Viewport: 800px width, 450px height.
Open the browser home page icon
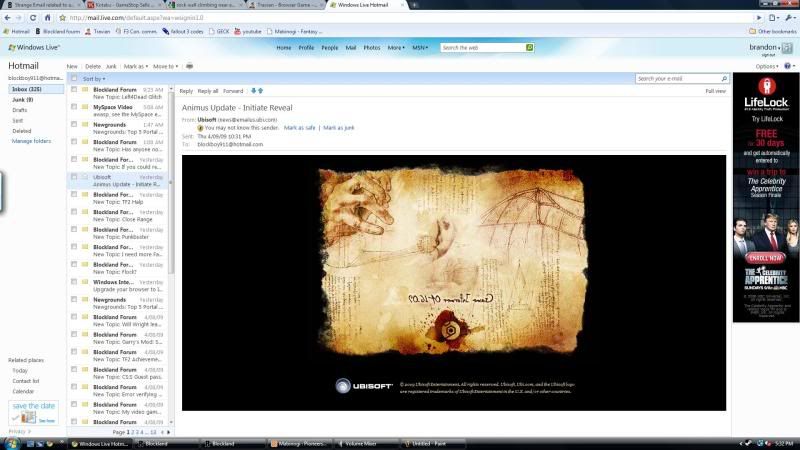47,18
